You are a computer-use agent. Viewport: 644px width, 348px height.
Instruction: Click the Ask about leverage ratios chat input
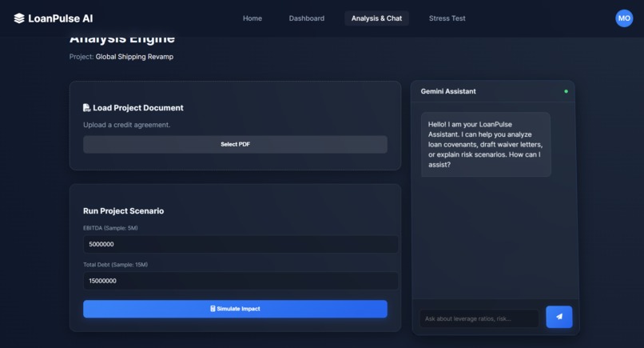tap(479, 318)
